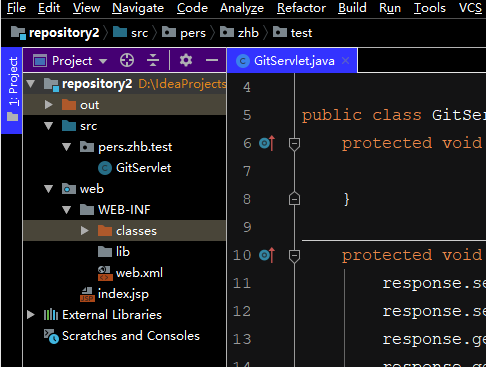Collapse the WEB-INF folder arrow
Screen dimensions: 486x367
[67, 210]
